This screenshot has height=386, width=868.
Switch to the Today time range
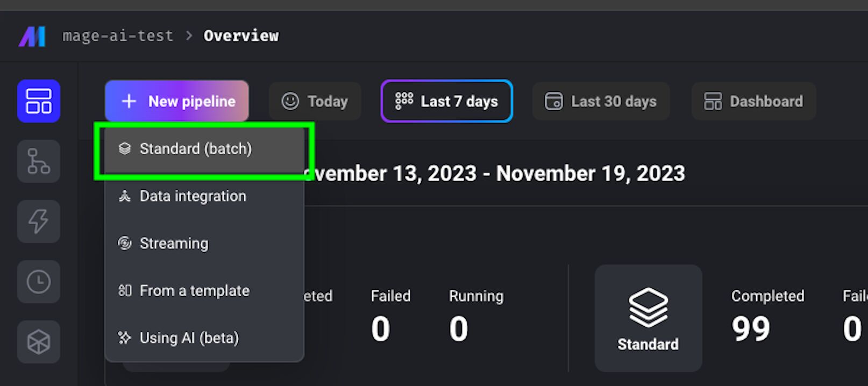tap(315, 101)
